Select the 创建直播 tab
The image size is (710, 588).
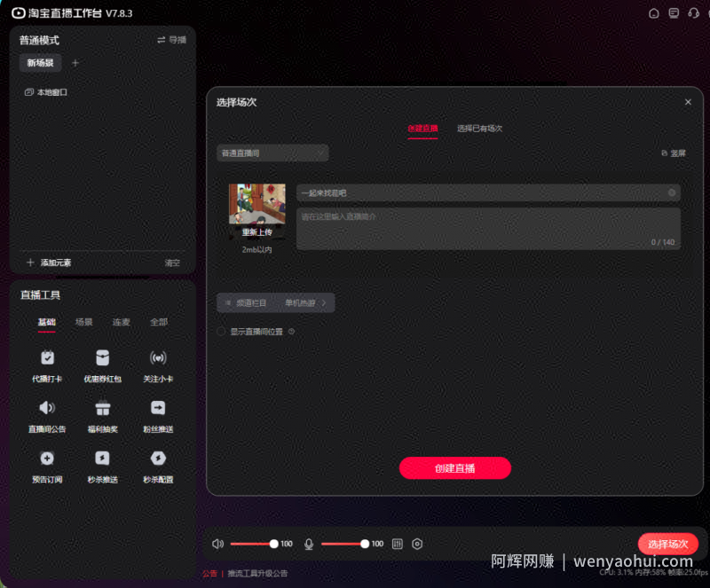pyautogui.click(x=422, y=129)
